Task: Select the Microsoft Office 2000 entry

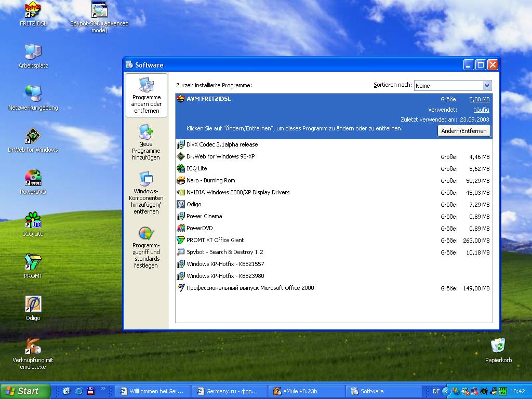Action: [334, 288]
